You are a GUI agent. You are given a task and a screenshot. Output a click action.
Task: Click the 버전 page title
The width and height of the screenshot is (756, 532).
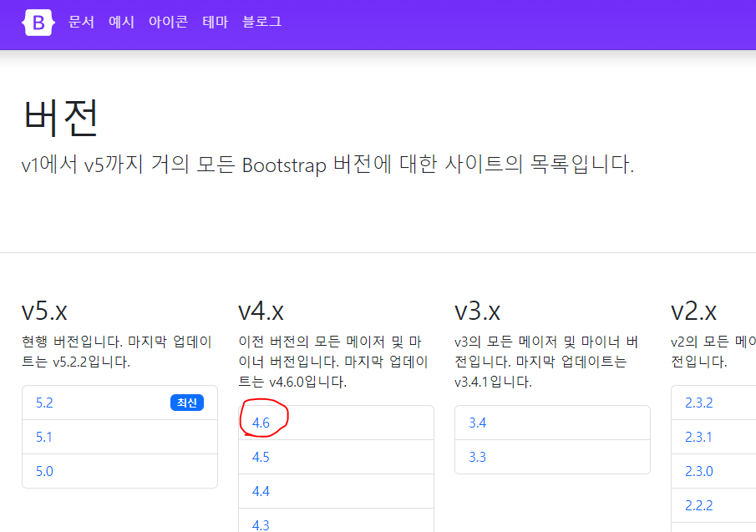click(61, 118)
